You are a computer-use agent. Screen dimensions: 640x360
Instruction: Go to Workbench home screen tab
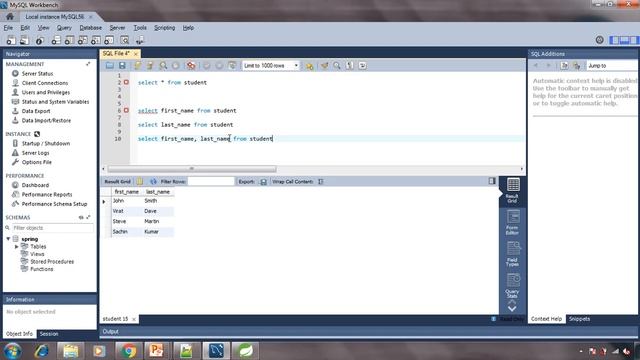(10, 17)
